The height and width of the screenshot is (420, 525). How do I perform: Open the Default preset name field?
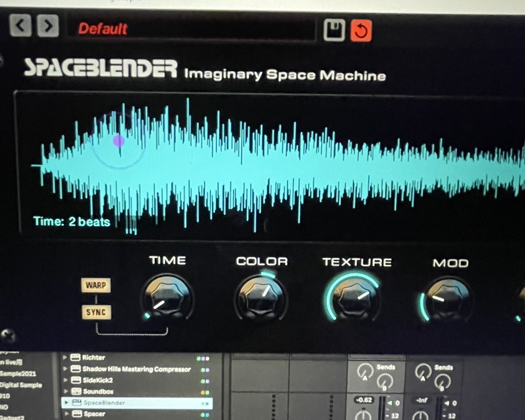(x=191, y=29)
